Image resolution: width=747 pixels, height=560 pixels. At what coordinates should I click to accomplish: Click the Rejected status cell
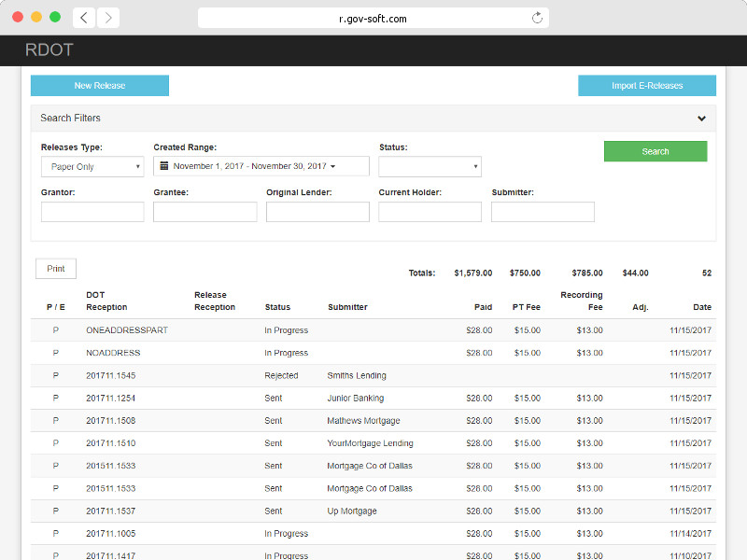click(x=281, y=375)
